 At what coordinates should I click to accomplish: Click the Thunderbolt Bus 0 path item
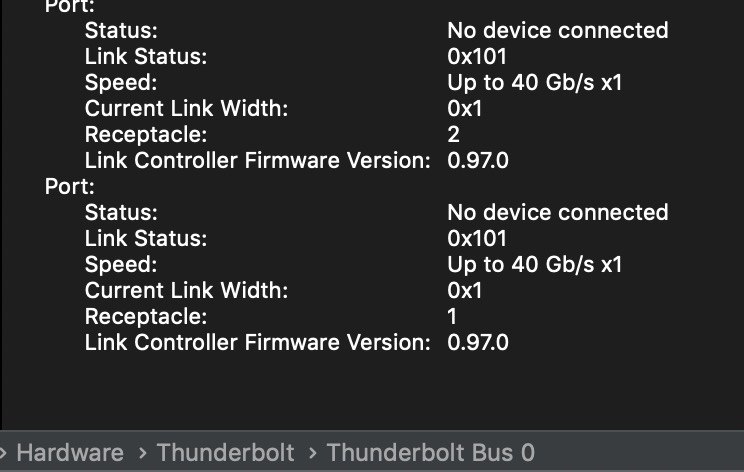[x=430, y=452]
